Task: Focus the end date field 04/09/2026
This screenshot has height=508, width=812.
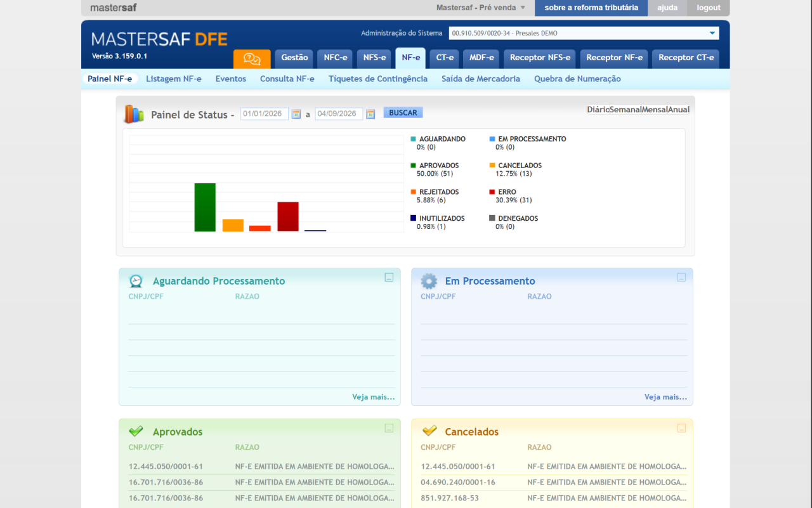Action: [339, 114]
